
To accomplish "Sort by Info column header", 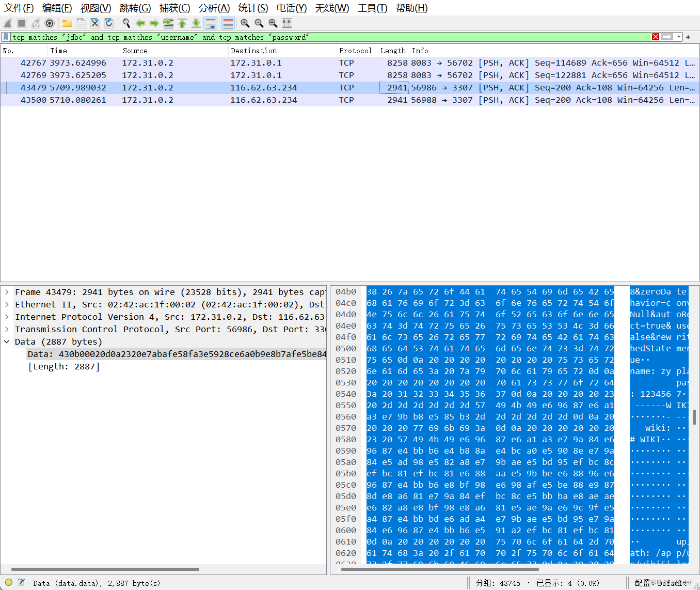I will coord(554,51).
